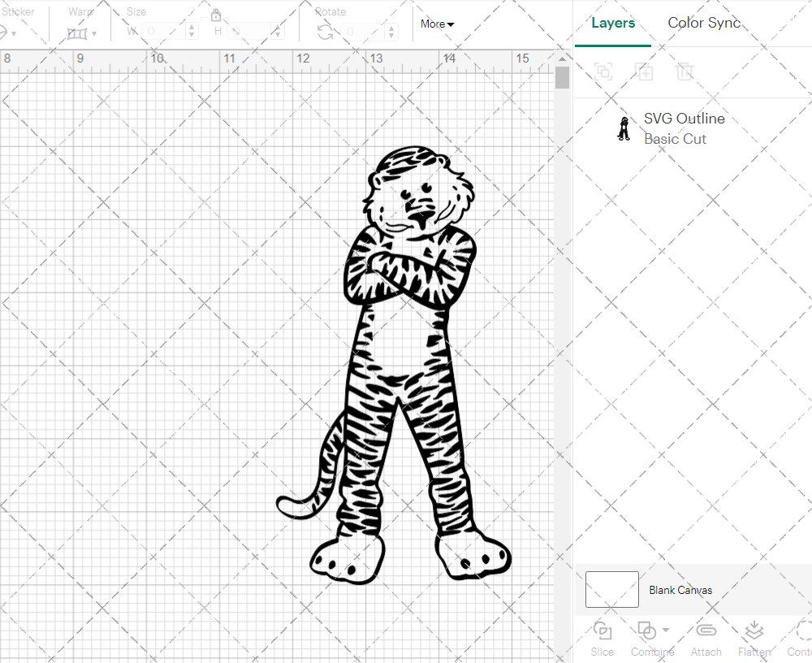Click the Combine icon

[647, 632]
